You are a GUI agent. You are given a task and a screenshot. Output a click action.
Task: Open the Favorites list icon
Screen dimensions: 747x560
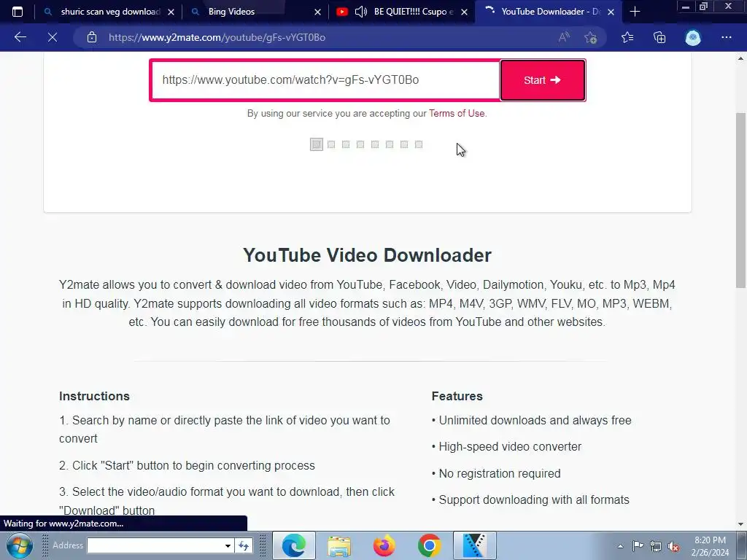627,37
